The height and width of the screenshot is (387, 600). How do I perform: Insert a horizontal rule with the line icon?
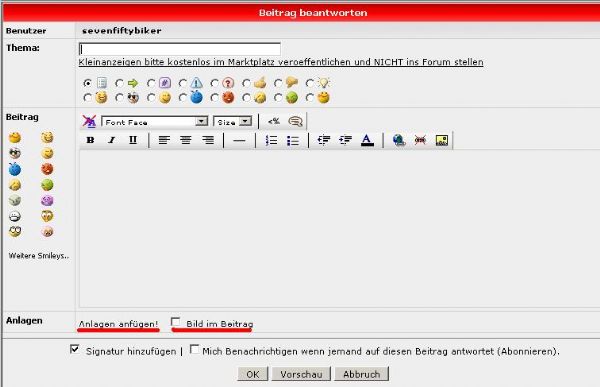tap(239, 140)
